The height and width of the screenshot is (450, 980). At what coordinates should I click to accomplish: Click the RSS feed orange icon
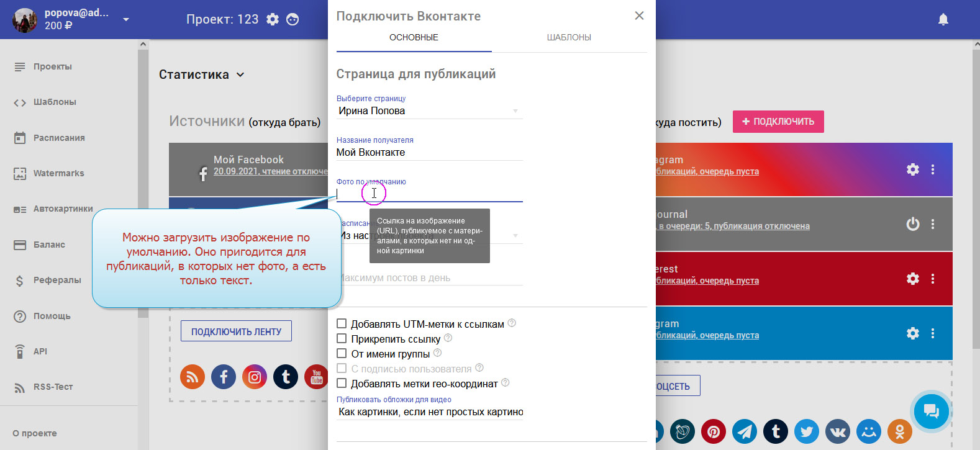tap(193, 377)
